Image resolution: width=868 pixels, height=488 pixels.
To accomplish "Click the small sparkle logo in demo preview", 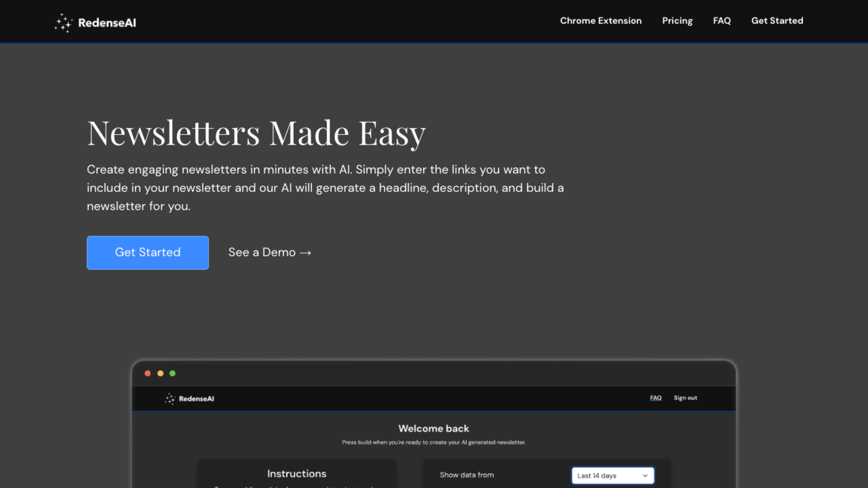I will tap(170, 399).
